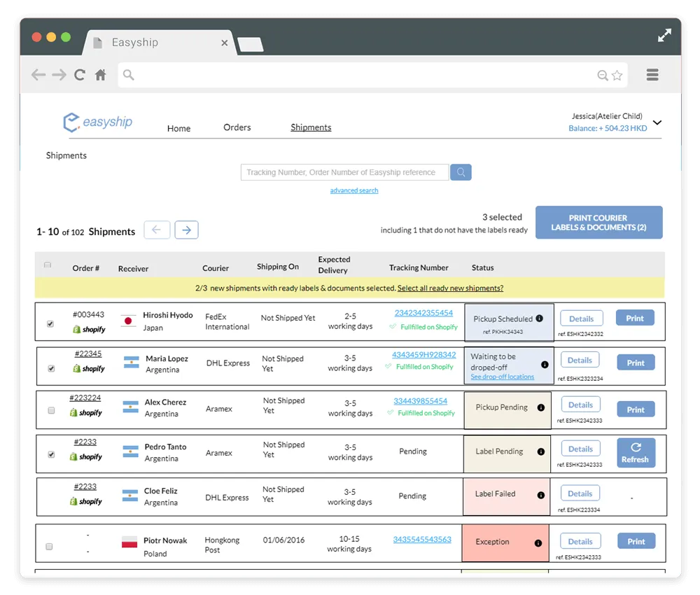
Task: Click the Balance + 504.23 HKD link
Action: pyautogui.click(x=608, y=129)
